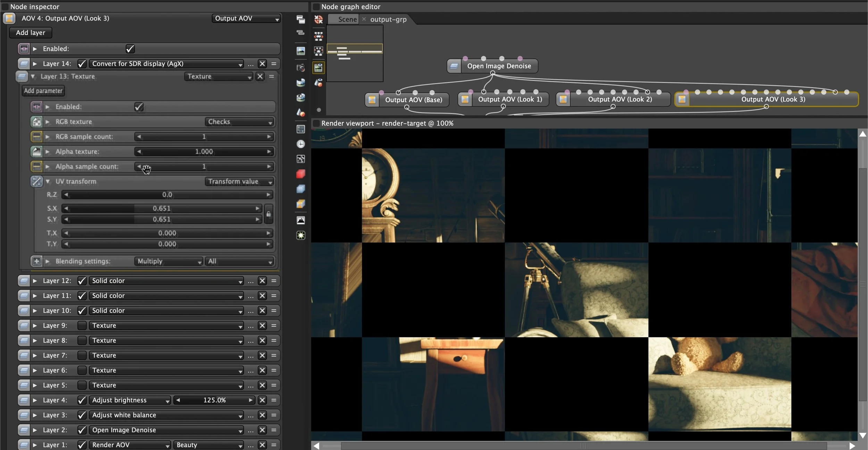Viewport: 868px width, 450px height.
Task: Open the Multiply blending mode dropdown
Action: [168, 261]
